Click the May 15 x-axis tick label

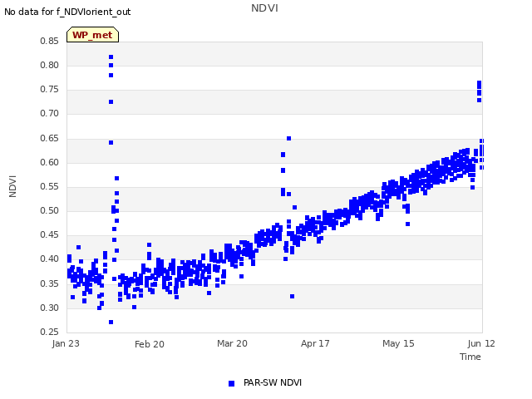(398, 343)
